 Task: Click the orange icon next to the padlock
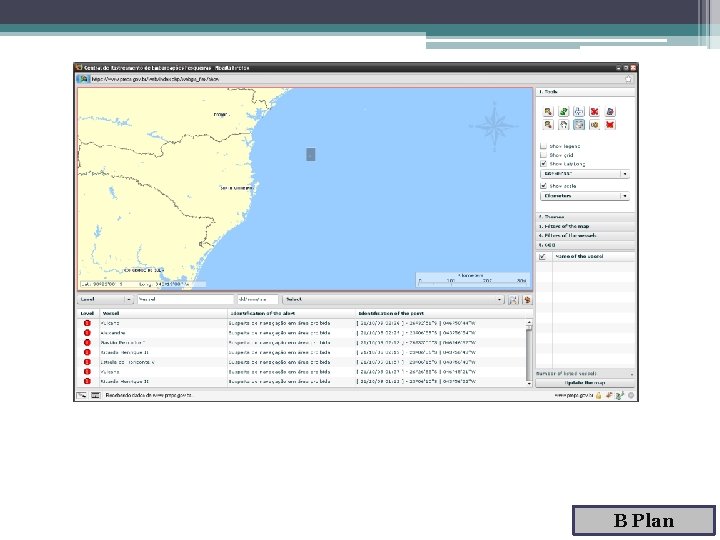[x=609, y=395]
